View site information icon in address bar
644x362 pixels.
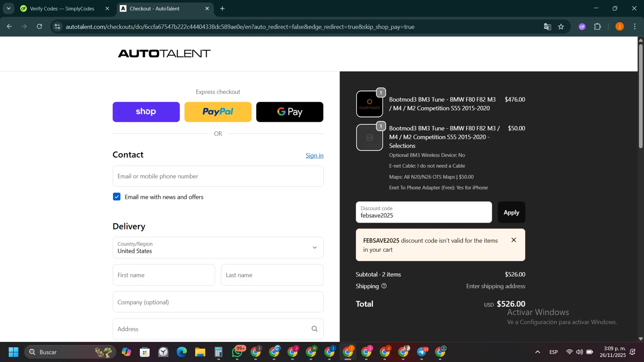pyautogui.click(x=57, y=27)
